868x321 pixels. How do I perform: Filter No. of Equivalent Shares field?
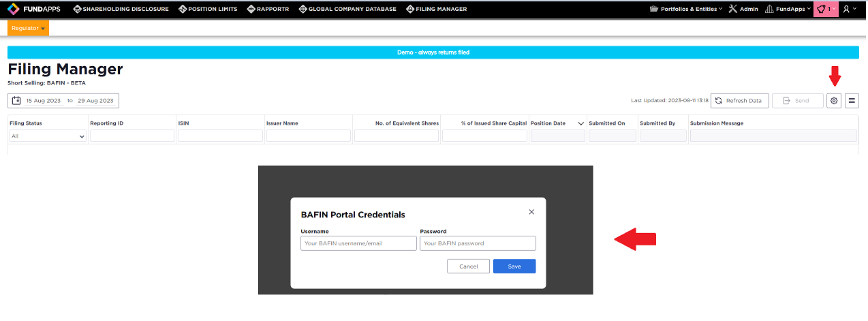point(397,136)
